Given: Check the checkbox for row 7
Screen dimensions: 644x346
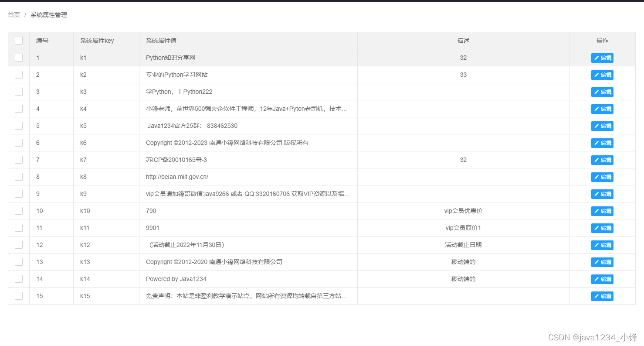Looking at the screenshot, I should pyautogui.click(x=19, y=160).
